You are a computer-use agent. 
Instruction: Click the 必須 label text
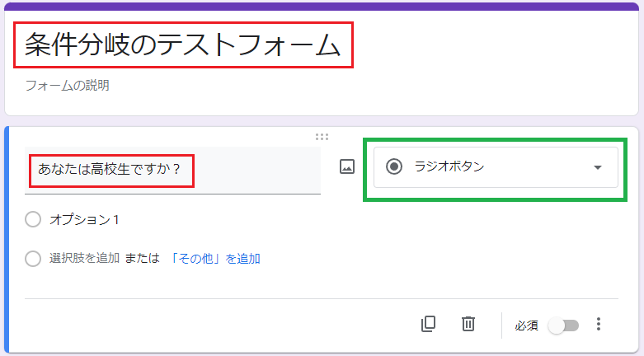click(527, 326)
